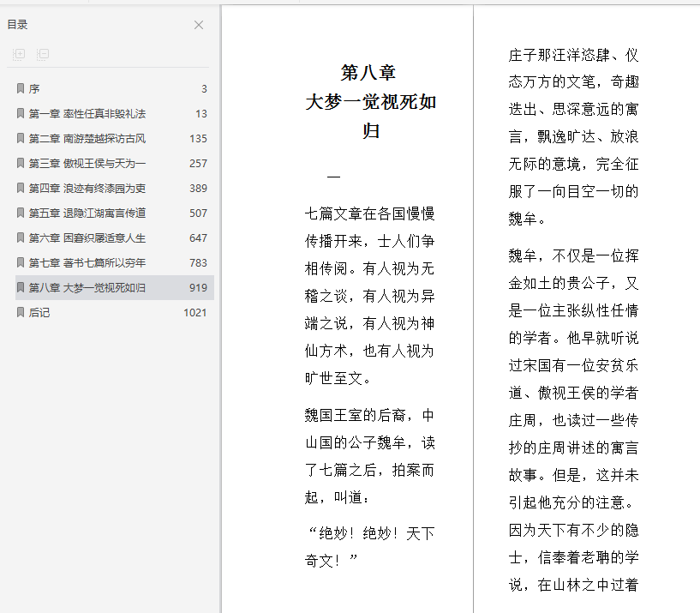The width and height of the screenshot is (700, 613).
Task: Click bookmark icon beside 序
Action: [20, 88]
